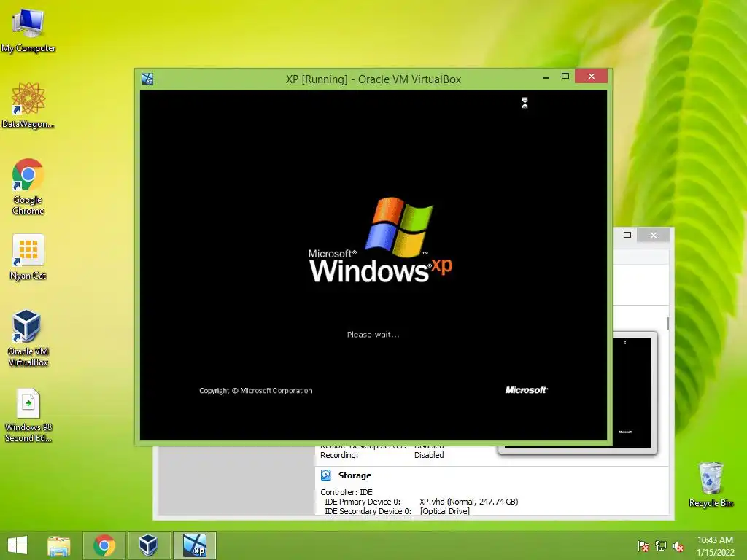Open the Recycle Bin
747x560 pixels.
click(711, 484)
